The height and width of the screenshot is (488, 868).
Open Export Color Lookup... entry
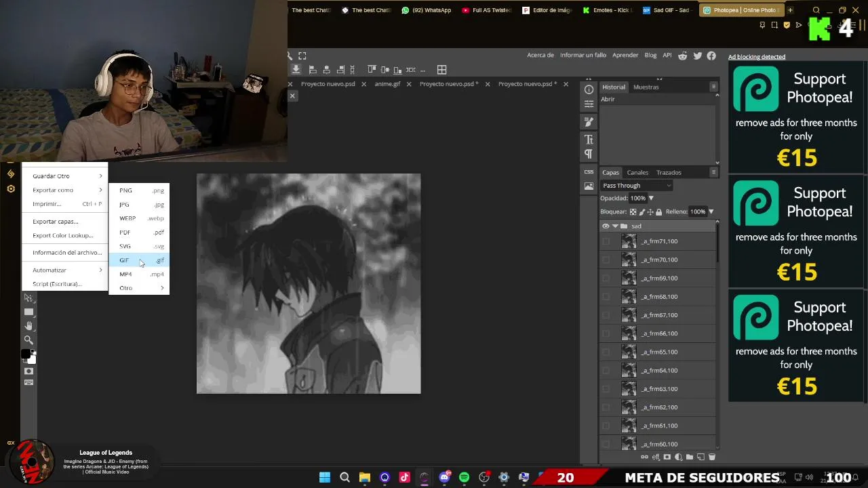pyautogui.click(x=65, y=236)
